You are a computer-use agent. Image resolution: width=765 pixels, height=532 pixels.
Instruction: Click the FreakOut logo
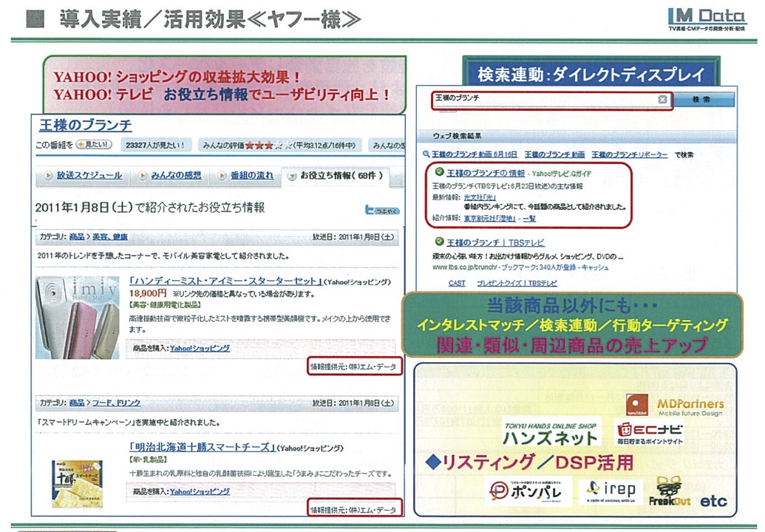670,491
